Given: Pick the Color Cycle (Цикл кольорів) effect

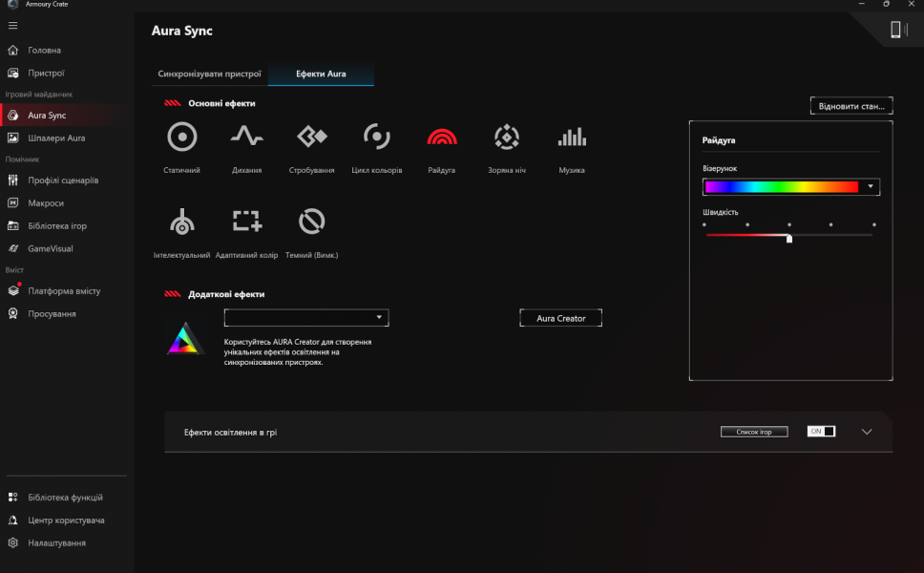Looking at the screenshot, I should click(376, 137).
